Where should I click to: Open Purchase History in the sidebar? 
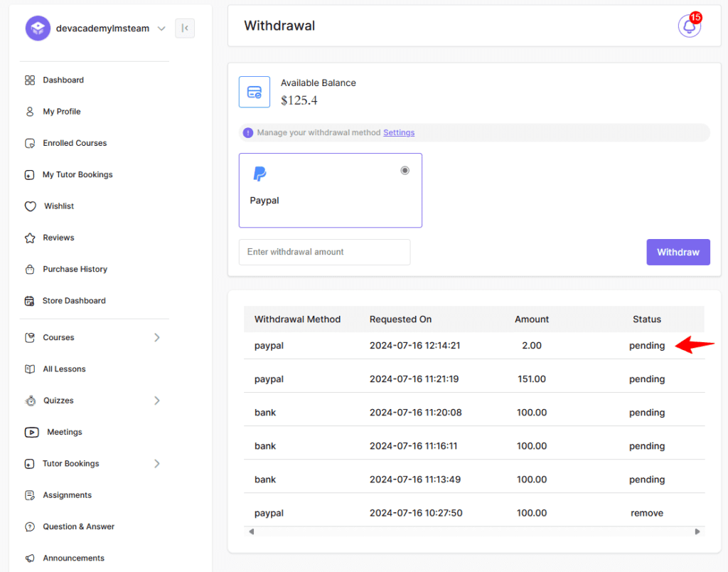coord(75,269)
